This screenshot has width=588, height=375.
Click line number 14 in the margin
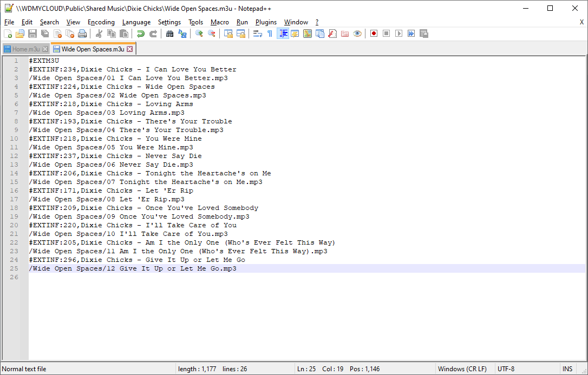click(14, 173)
